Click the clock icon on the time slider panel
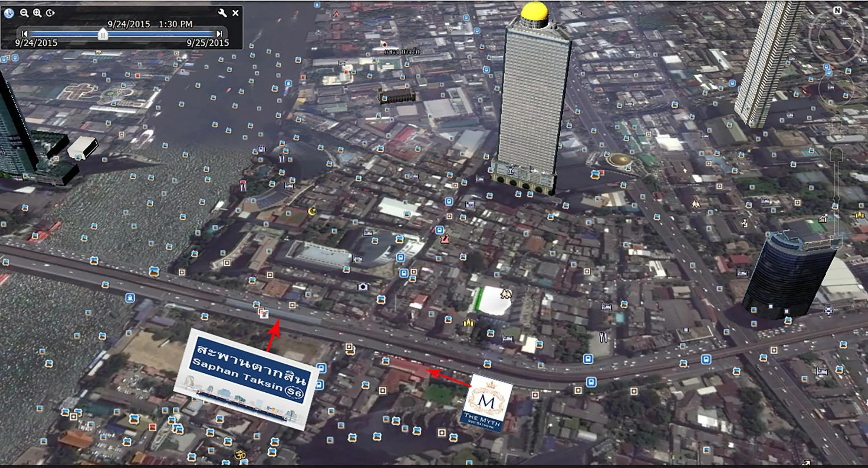The width and height of the screenshot is (868, 468). 9,14
